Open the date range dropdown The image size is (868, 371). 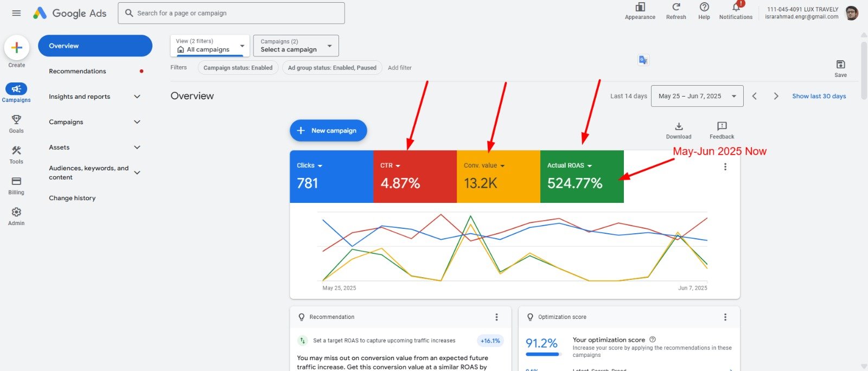(x=697, y=96)
